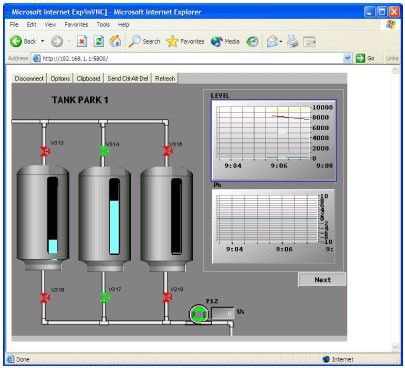Click the browser Refresh page icon
This screenshot has height=368, width=405.
coord(99,41)
